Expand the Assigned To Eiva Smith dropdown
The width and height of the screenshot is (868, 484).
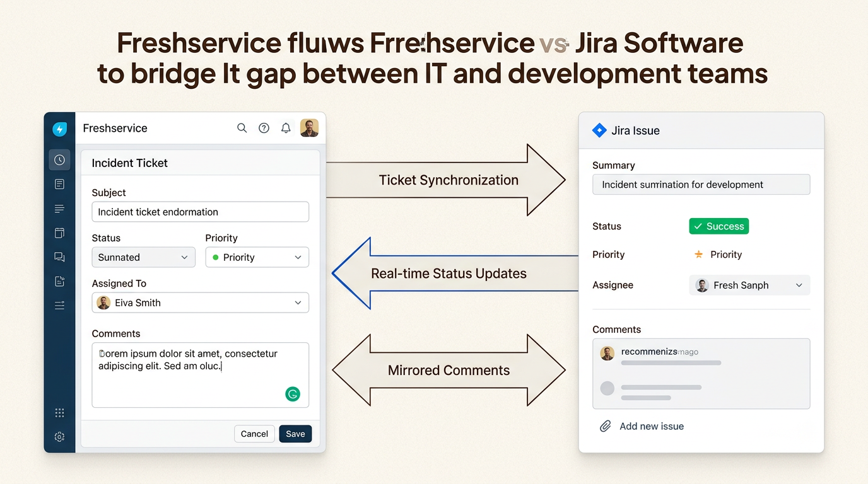200,302
